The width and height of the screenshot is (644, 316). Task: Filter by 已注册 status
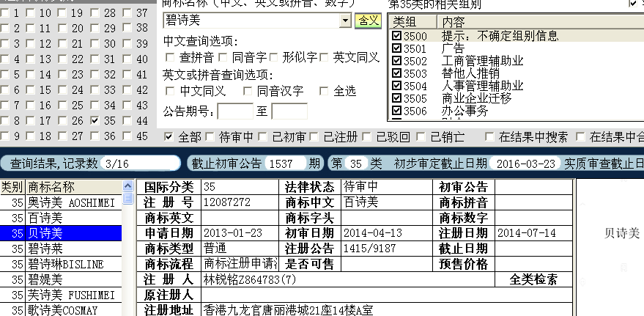pyautogui.click(x=314, y=137)
